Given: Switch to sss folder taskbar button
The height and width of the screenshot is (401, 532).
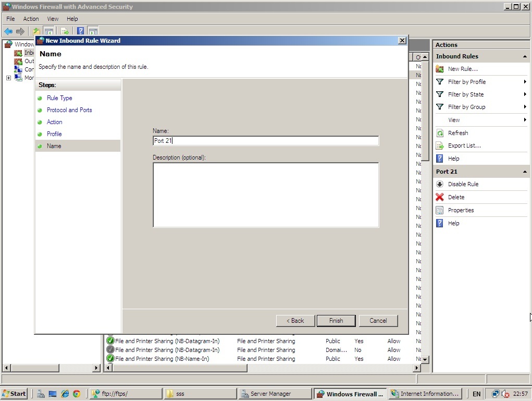Looking at the screenshot, I should click(x=200, y=394).
